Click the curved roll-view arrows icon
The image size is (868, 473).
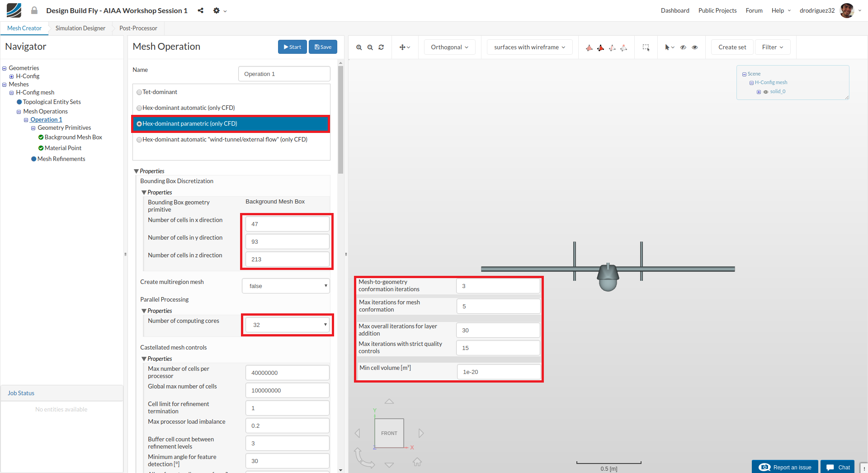pos(364,458)
